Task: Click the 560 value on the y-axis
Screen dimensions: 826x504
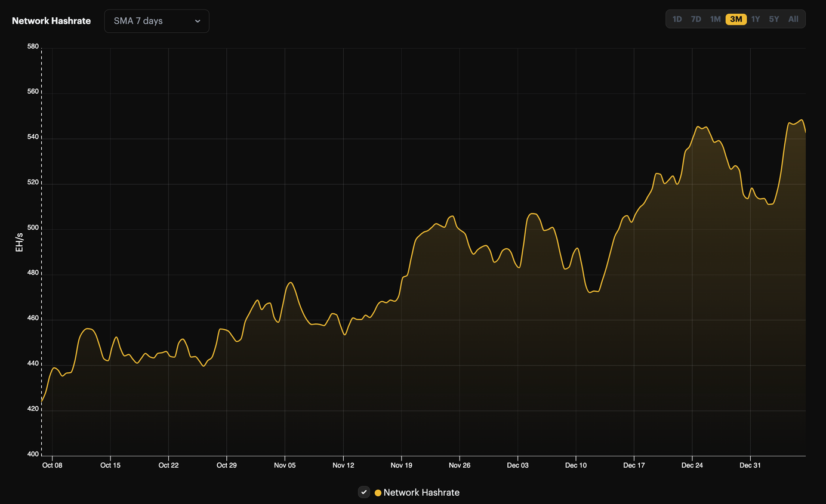Action: click(32, 91)
